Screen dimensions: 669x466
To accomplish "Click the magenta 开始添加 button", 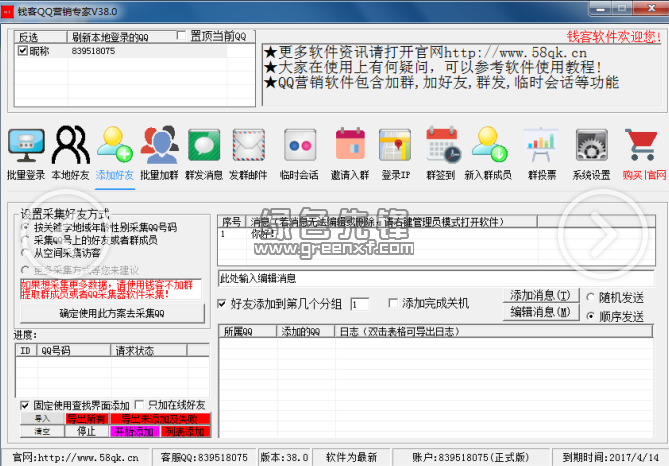I will (x=134, y=431).
